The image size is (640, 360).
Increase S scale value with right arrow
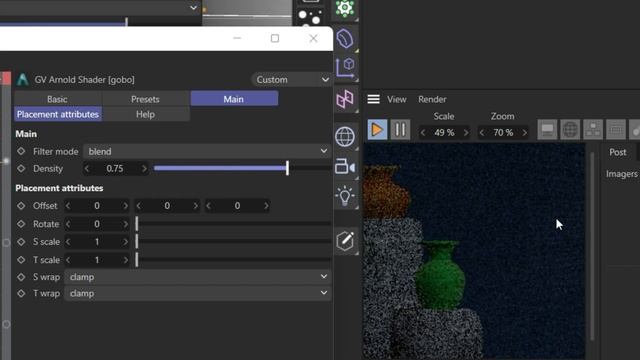coord(125,242)
